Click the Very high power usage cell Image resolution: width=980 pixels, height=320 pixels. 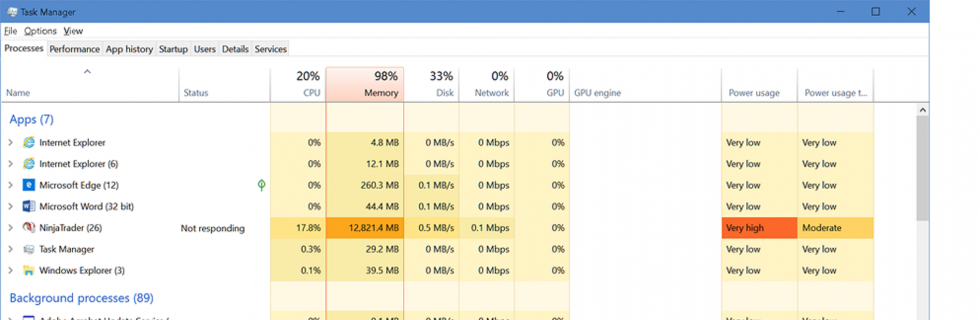(759, 227)
